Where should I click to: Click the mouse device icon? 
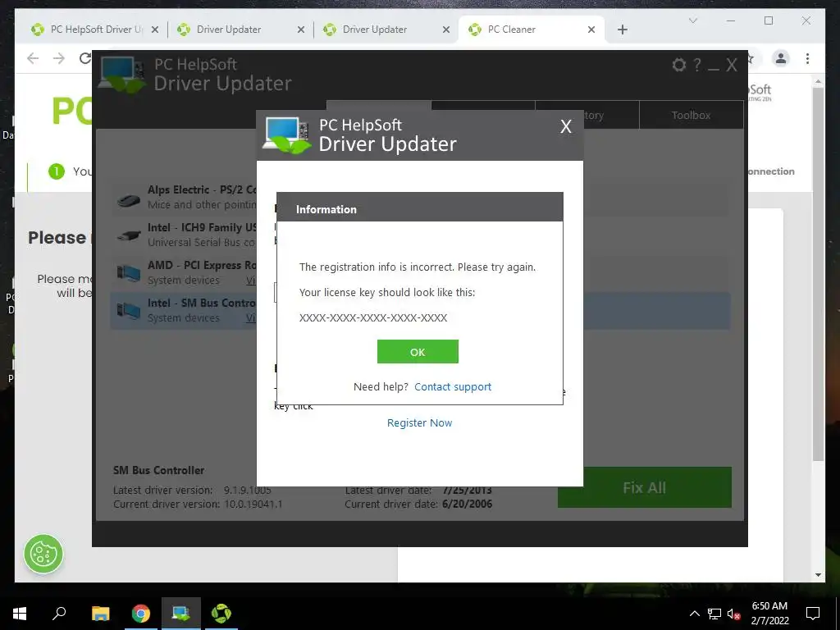(129, 200)
